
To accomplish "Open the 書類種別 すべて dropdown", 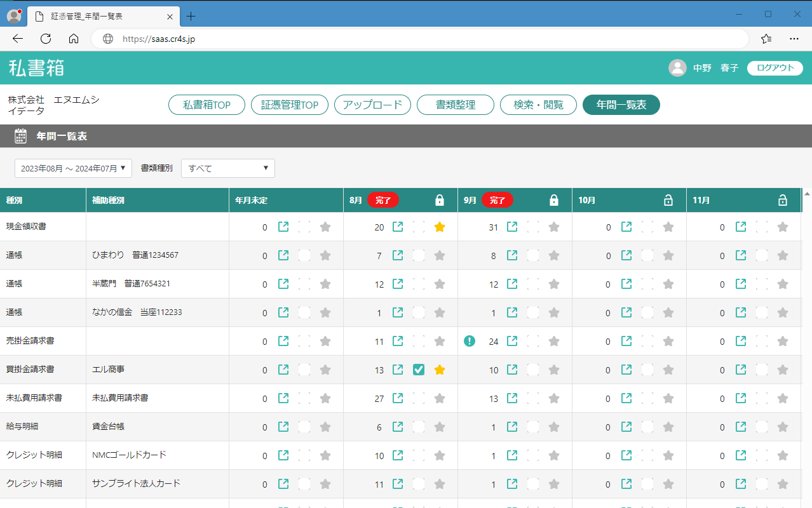I will pos(228,168).
